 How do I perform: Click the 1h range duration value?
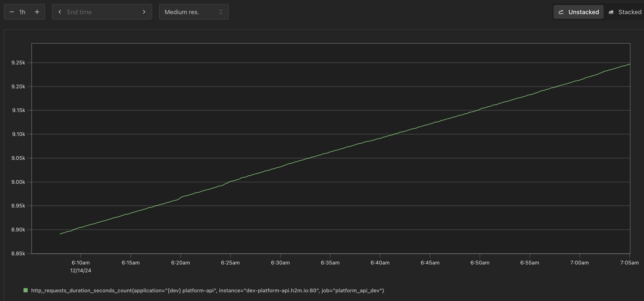[22, 12]
